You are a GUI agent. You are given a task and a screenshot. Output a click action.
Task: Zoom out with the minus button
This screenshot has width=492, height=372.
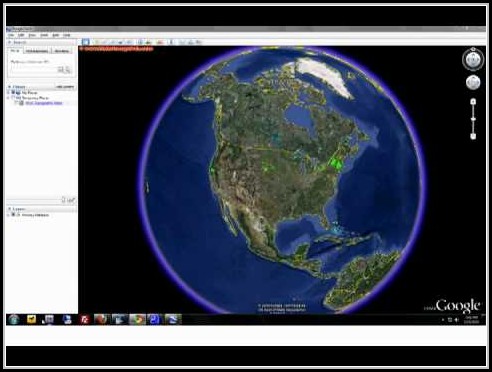[x=473, y=136]
